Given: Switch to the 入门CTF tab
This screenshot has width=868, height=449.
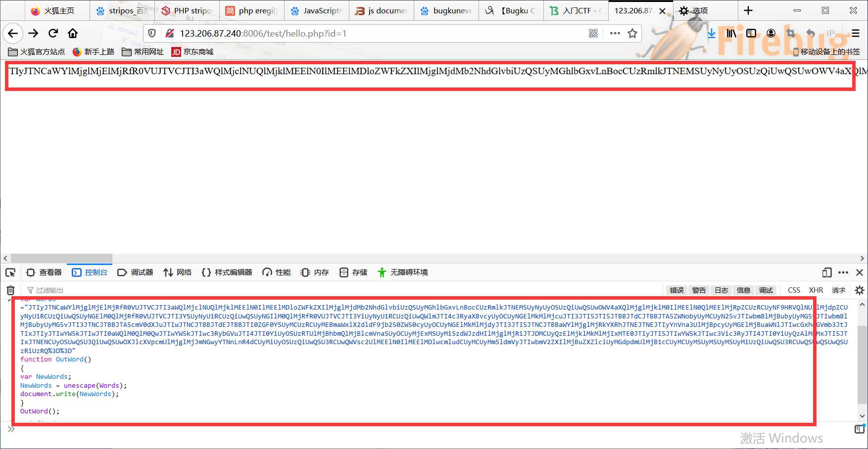Looking at the screenshot, I should pos(576,10).
